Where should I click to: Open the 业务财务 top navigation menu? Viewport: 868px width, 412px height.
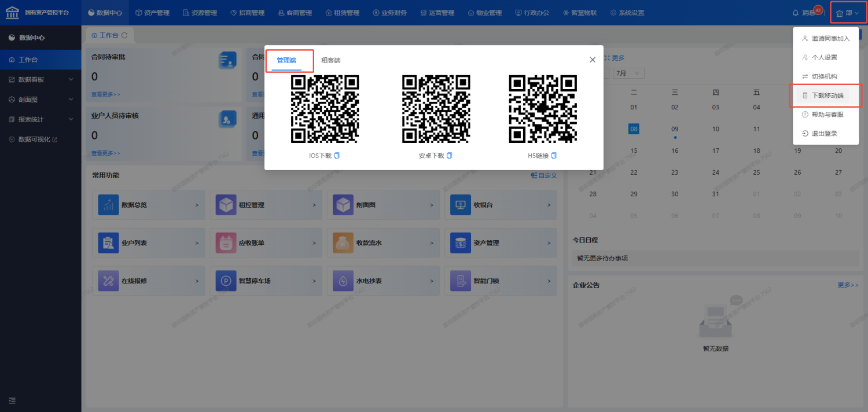pos(390,13)
